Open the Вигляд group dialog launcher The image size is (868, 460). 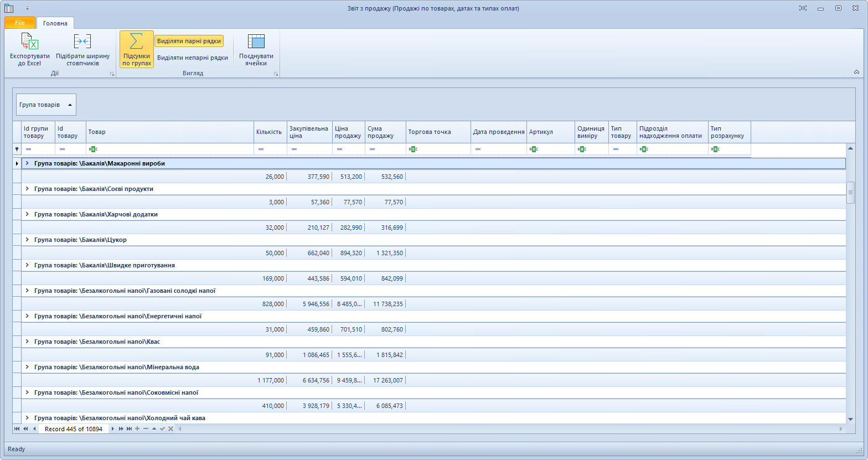tap(276, 74)
